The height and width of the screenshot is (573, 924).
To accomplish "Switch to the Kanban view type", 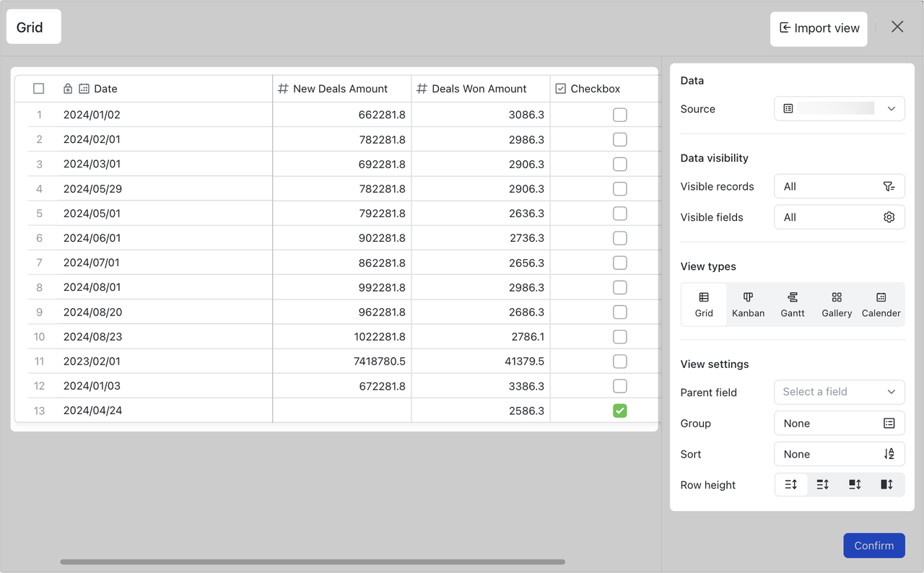I will click(x=748, y=305).
